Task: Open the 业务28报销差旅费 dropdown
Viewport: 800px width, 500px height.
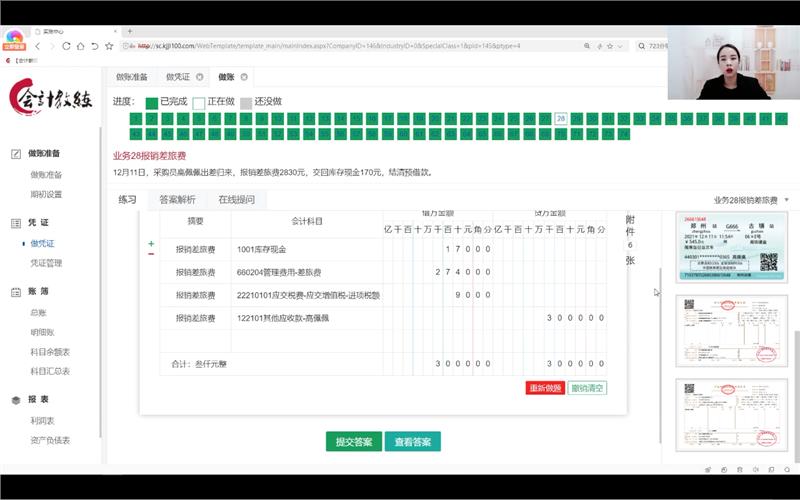Action: pyautogui.click(x=751, y=200)
